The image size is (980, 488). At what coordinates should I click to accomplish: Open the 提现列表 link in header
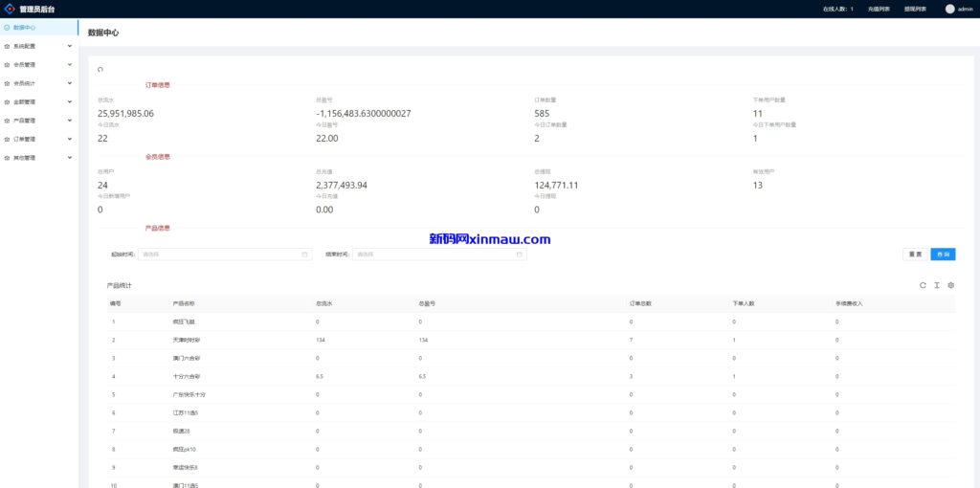[915, 9]
